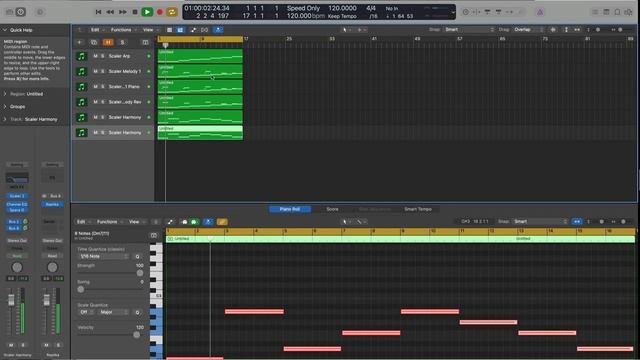Mute the Scaler Melody 1 track
This screenshot has height=360, width=640.
pos(95,71)
